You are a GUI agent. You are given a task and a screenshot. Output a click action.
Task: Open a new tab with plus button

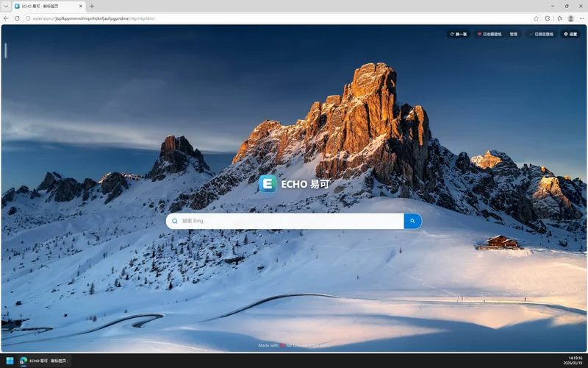pos(92,6)
